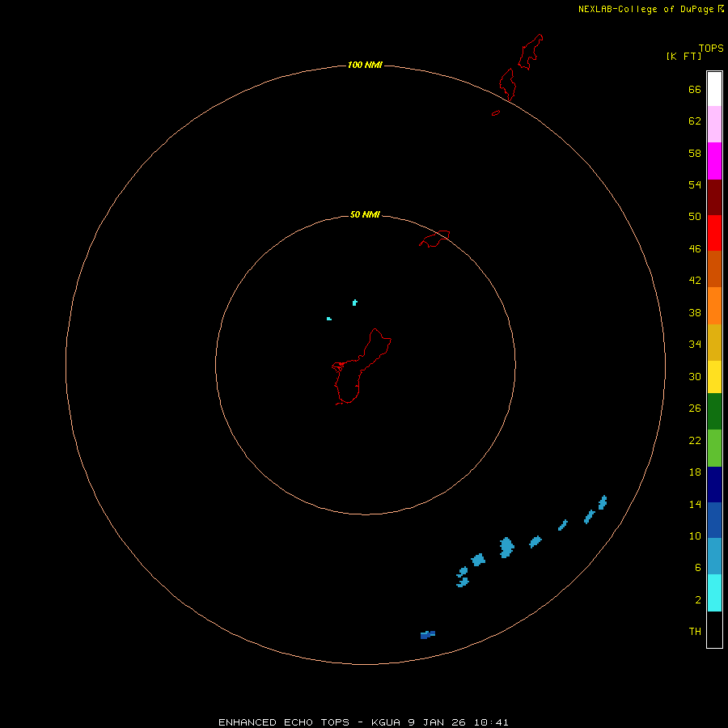Click the white swatch at top of TOPS scale
Viewport: 728px width, 728px height.
pos(714,89)
